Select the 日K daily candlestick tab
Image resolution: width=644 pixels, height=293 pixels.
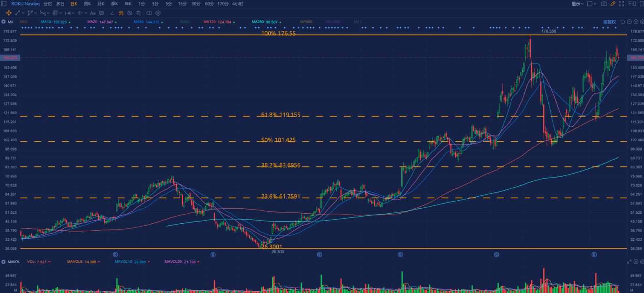[74, 4]
